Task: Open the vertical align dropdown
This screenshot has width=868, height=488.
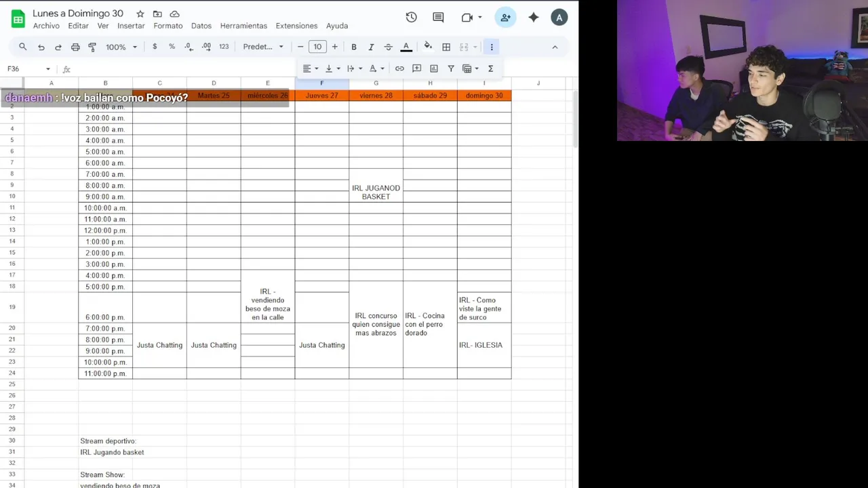Action: (x=332, y=68)
